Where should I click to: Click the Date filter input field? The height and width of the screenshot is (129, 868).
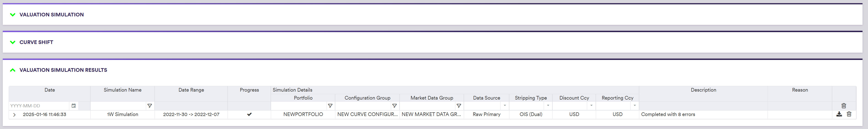click(39, 106)
